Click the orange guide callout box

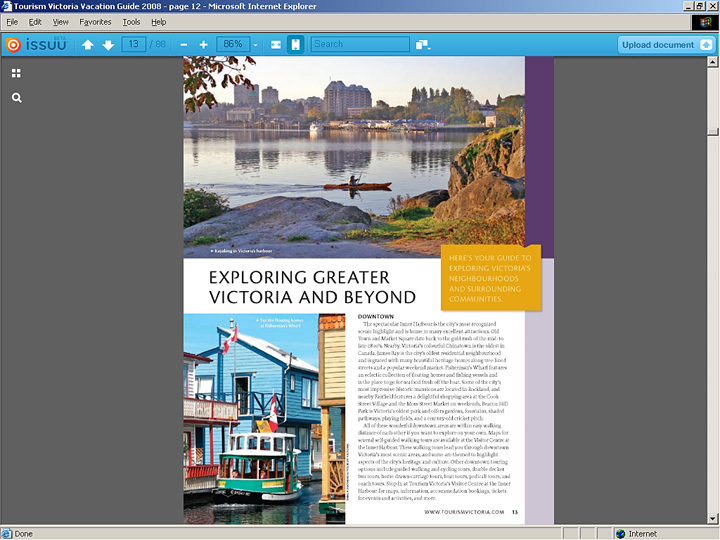tap(491, 278)
